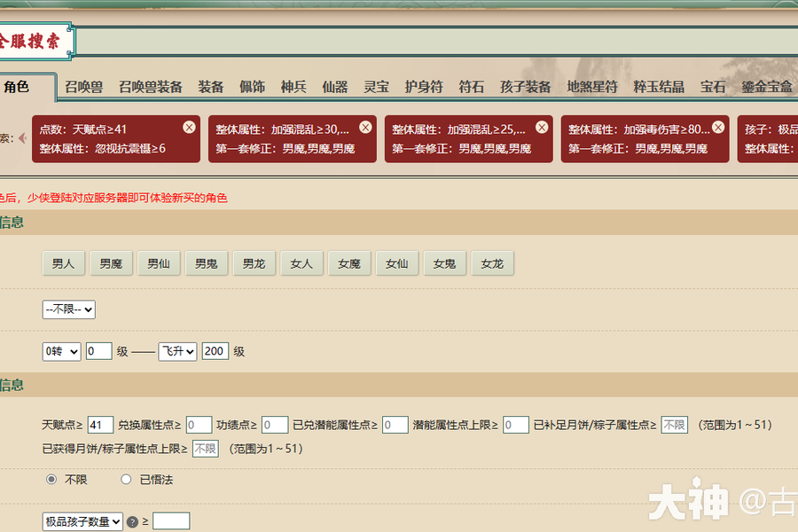
Task: Pick the 女龙 race button
Action: [x=492, y=263]
